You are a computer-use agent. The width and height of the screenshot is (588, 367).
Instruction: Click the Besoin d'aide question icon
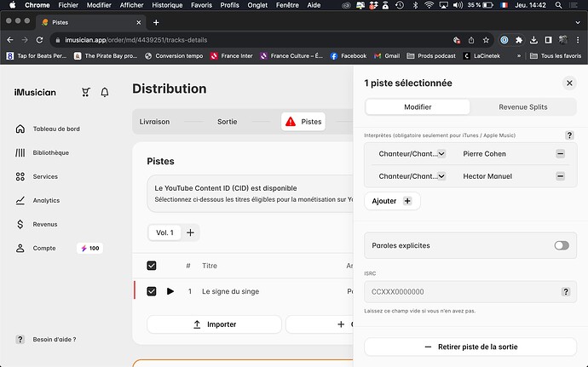coord(20,339)
